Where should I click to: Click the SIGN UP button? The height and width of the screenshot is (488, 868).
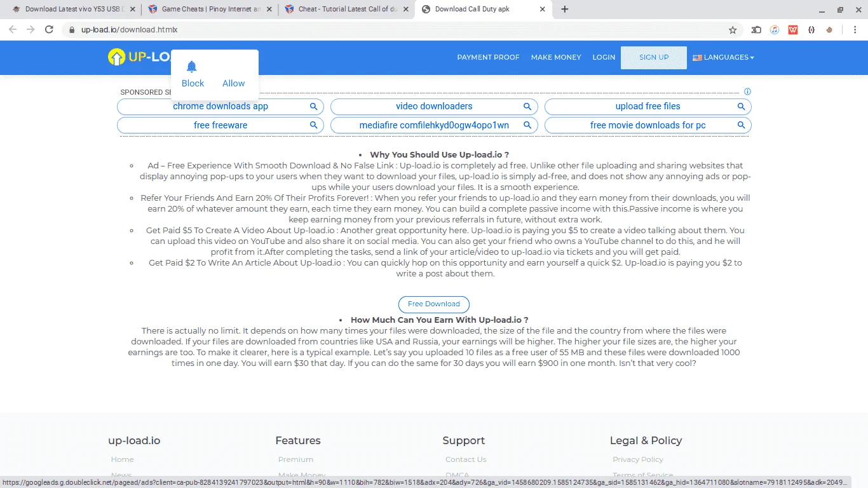tap(654, 57)
